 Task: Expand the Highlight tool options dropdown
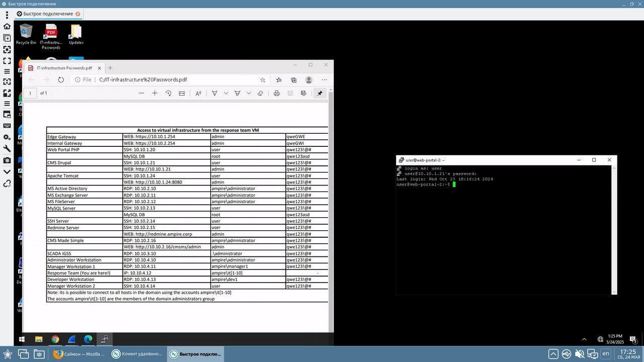[x=249, y=93]
